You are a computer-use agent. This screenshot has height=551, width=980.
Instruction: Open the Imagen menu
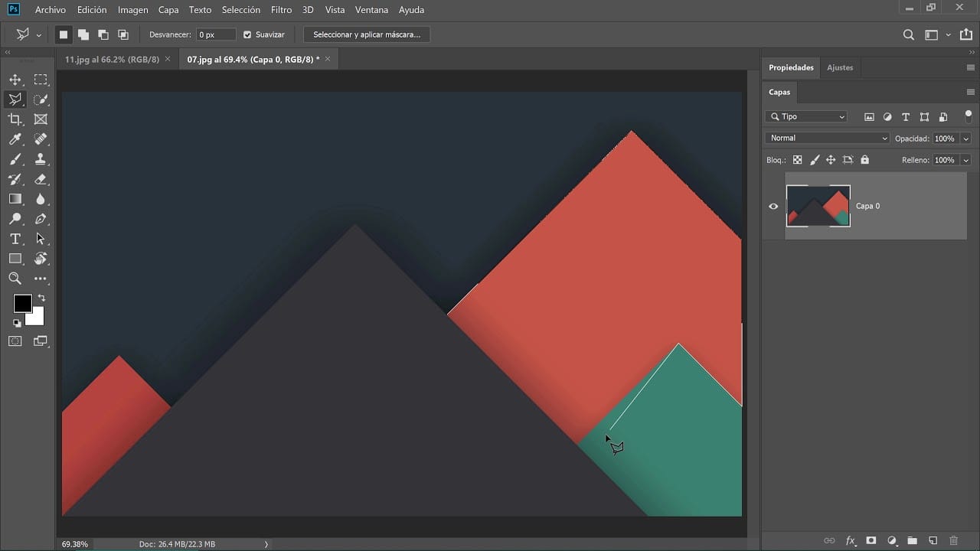pos(133,10)
